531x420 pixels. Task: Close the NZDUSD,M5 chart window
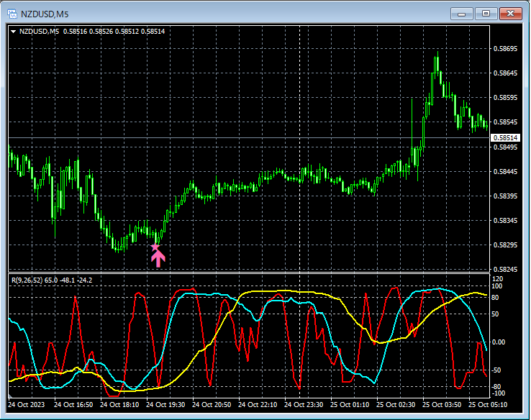(511, 14)
